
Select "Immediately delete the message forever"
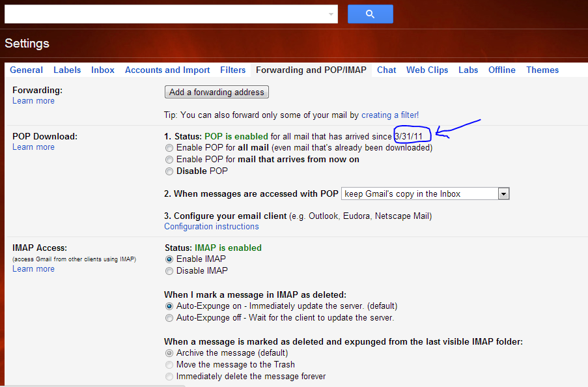pos(169,376)
